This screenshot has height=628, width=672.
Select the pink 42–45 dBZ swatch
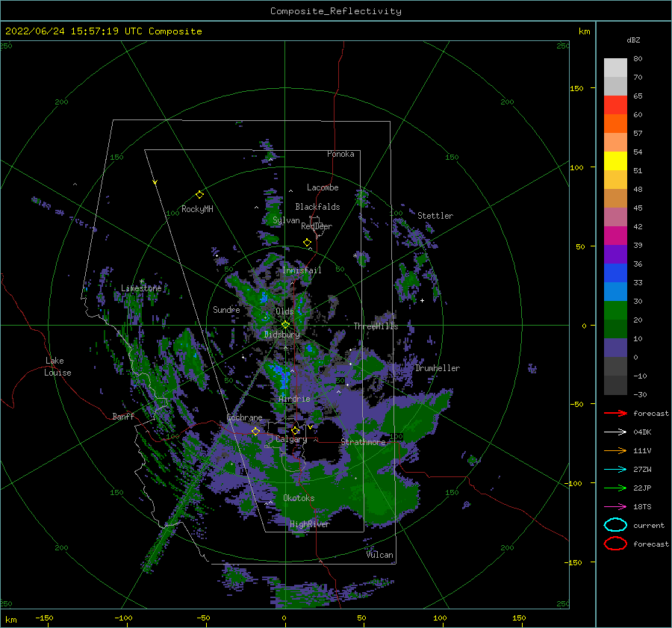pyautogui.click(x=615, y=217)
